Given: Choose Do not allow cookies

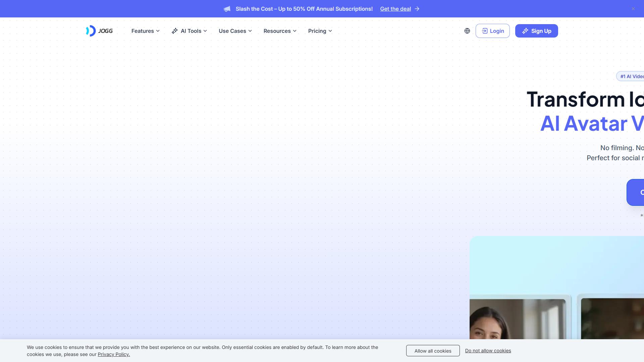Looking at the screenshot, I should [x=488, y=351].
